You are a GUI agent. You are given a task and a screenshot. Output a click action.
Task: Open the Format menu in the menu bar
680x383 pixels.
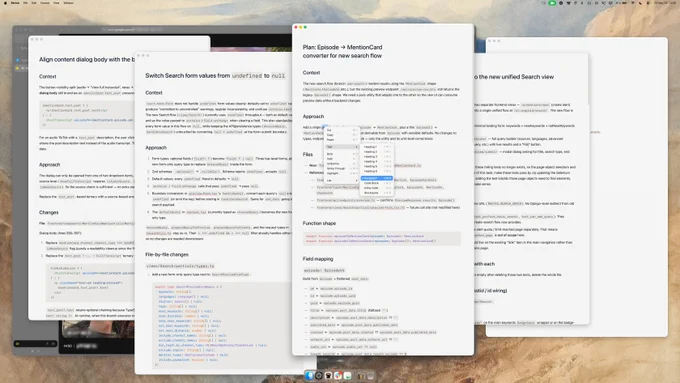click(45, 3)
